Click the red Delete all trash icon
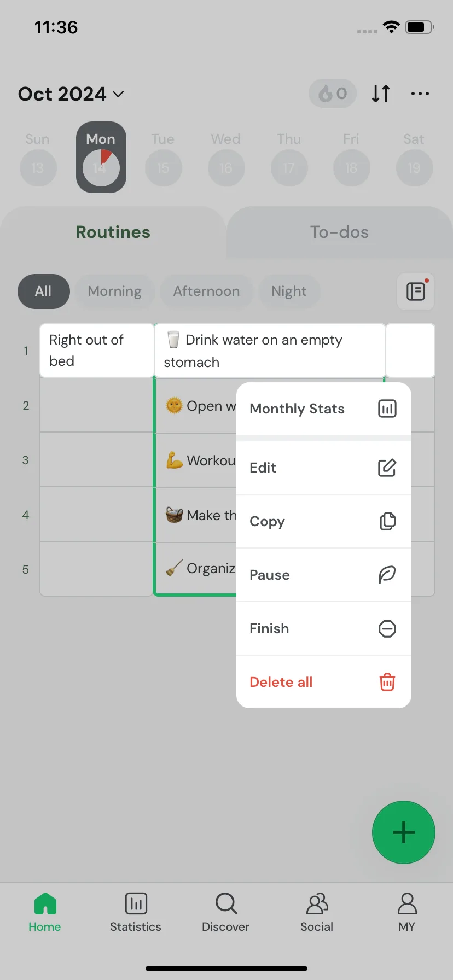453x980 pixels. click(x=387, y=682)
